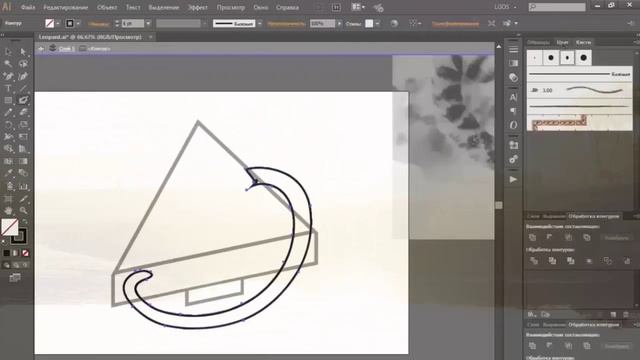This screenshot has height=360, width=640.
Task: Set paint mode to Gradient
Action: [16, 253]
